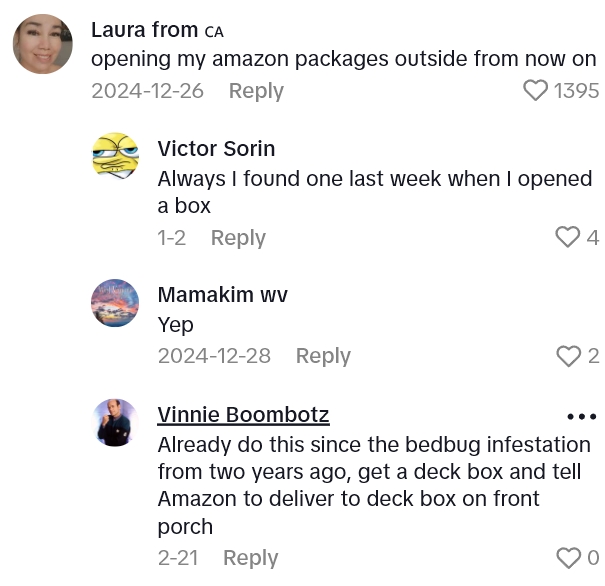
Task: Open the Laura from CA username
Action: coord(157,30)
